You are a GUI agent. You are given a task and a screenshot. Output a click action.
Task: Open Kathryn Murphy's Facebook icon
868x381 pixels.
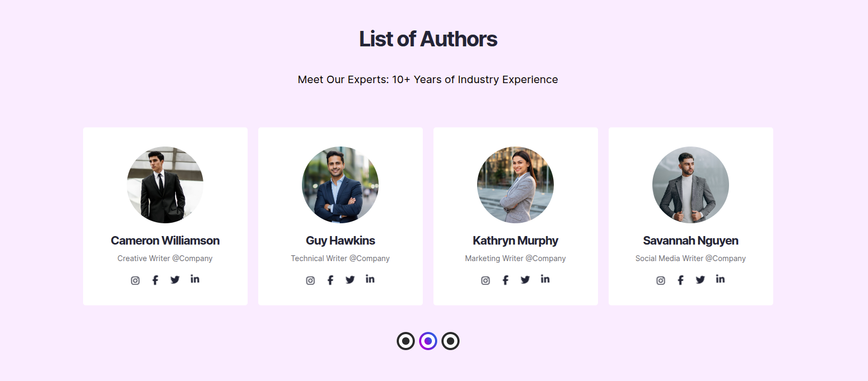[x=505, y=280]
